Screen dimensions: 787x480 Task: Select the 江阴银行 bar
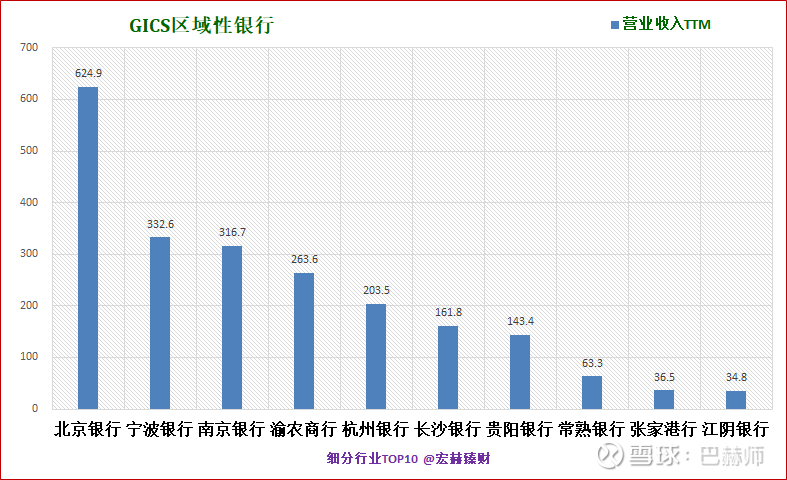pos(736,400)
